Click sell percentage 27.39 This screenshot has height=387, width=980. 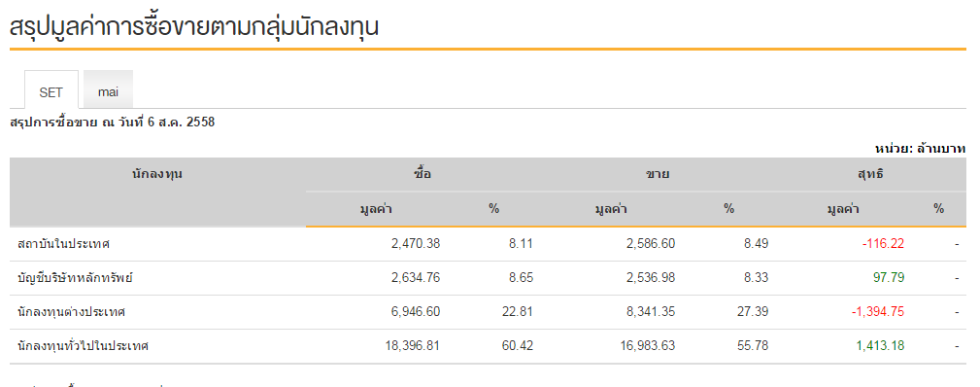pyautogui.click(x=755, y=312)
